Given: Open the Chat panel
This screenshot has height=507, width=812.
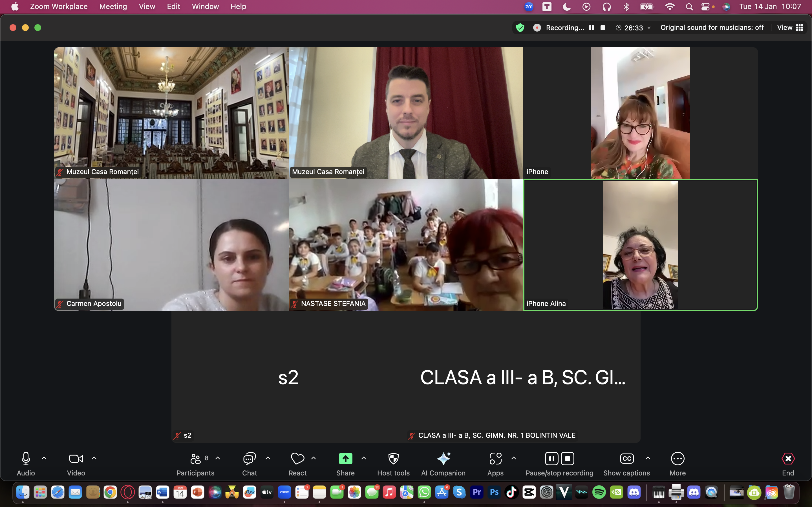Looking at the screenshot, I should [249, 459].
